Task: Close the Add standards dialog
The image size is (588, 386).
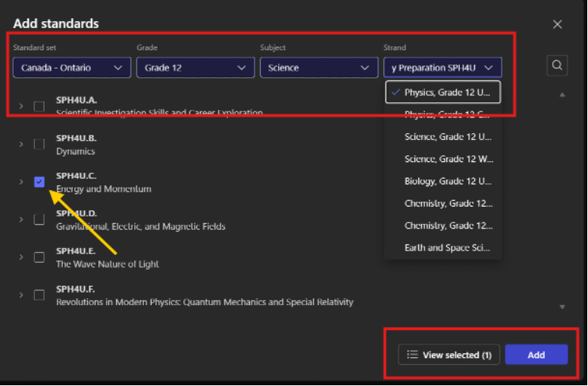Action: point(557,24)
